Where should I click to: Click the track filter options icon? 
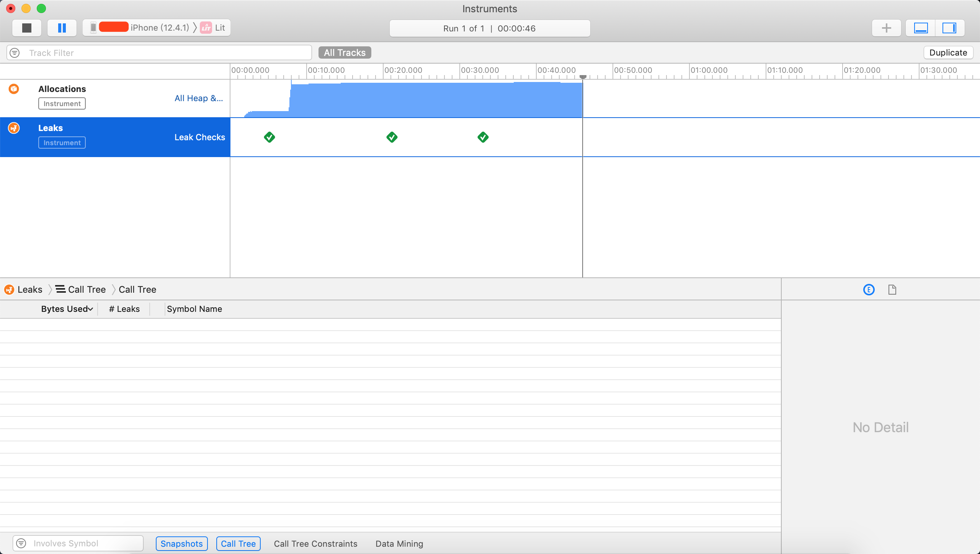[15, 53]
